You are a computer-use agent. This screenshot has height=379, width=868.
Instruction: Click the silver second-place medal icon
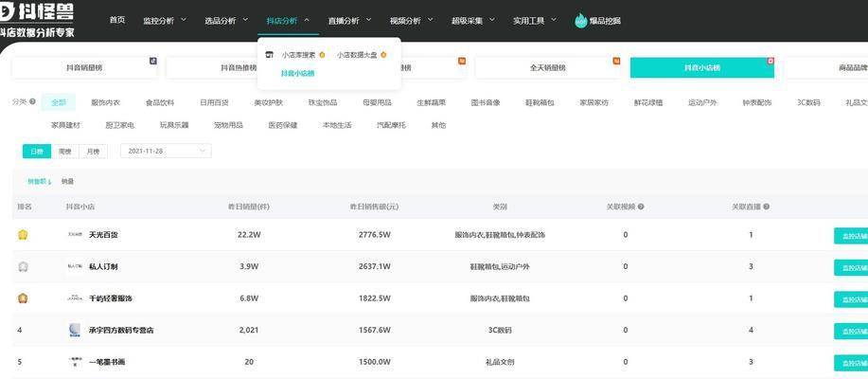pos(23,266)
